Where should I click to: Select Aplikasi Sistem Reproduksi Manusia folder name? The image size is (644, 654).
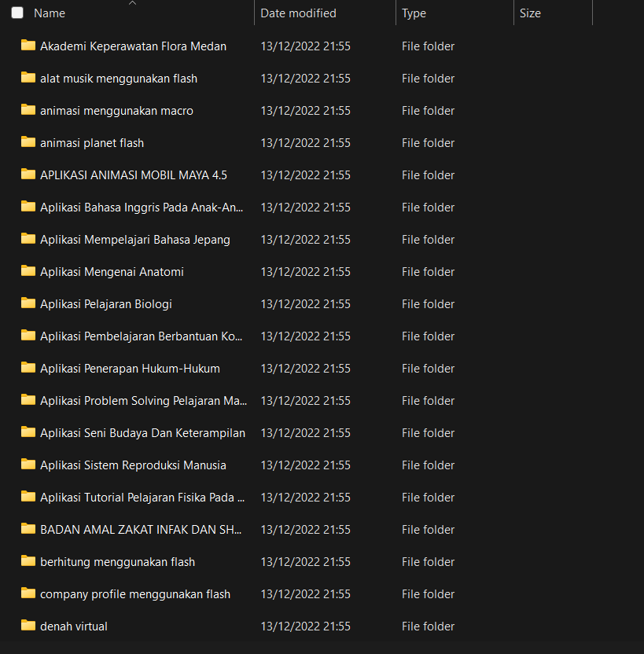(133, 465)
